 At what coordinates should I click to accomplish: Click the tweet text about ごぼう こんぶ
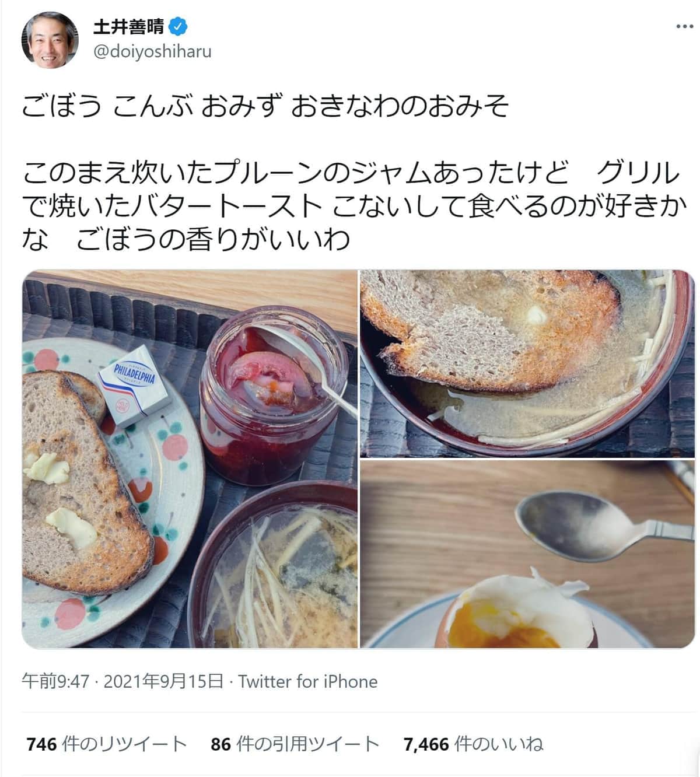coord(266,107)
